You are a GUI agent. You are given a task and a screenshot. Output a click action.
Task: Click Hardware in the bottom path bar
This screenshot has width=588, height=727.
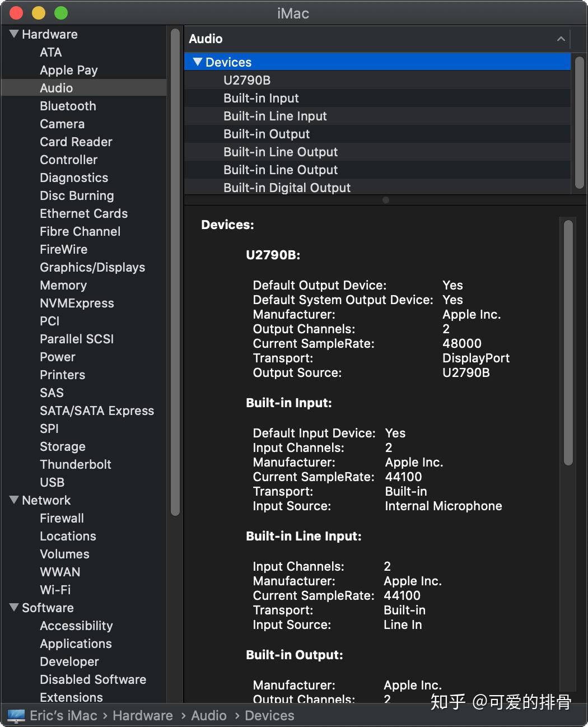coord(142,716)
